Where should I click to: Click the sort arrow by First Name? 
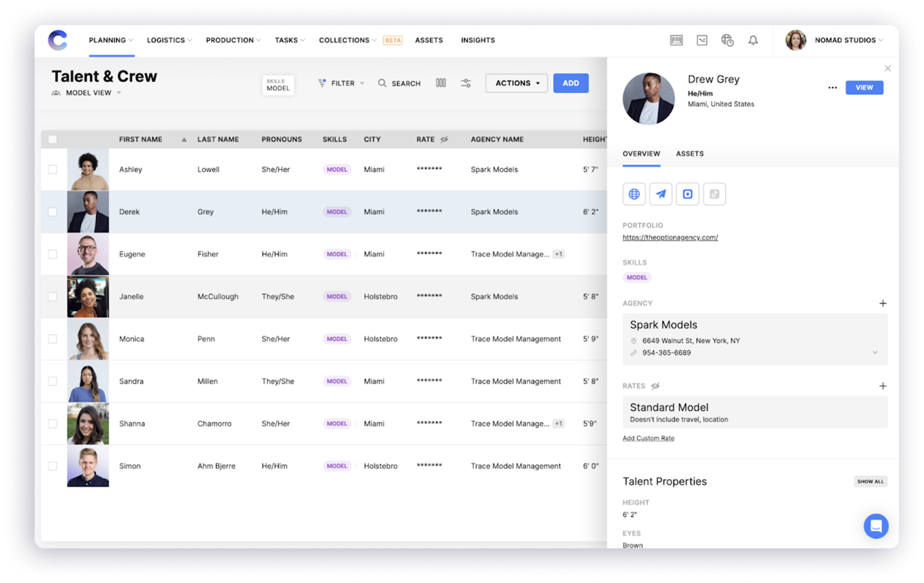point(184,139)
